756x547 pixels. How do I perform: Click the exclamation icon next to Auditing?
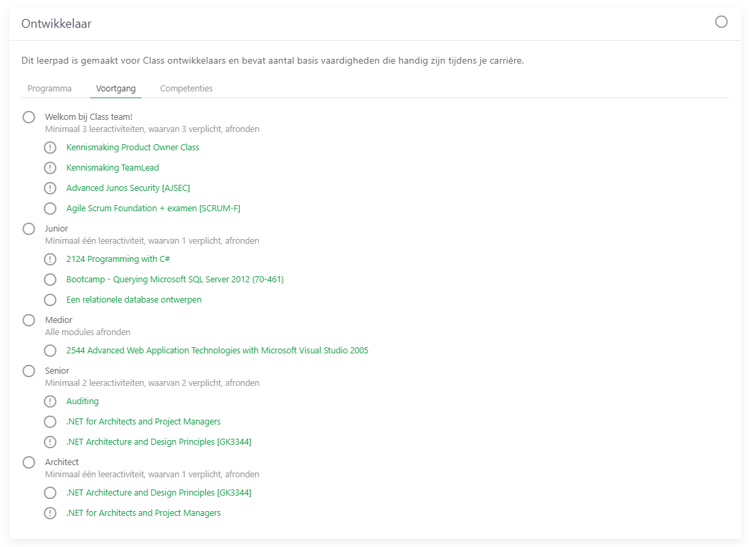coord(50,401)
